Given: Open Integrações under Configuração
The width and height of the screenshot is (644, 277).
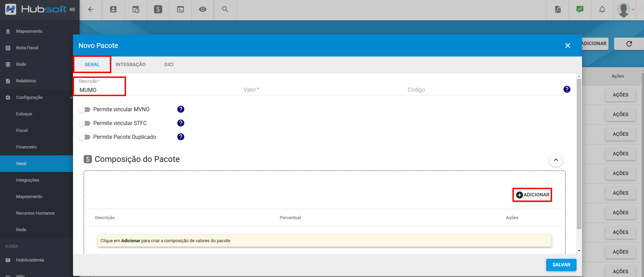Looking at the screenshot, I should [28, 180].
